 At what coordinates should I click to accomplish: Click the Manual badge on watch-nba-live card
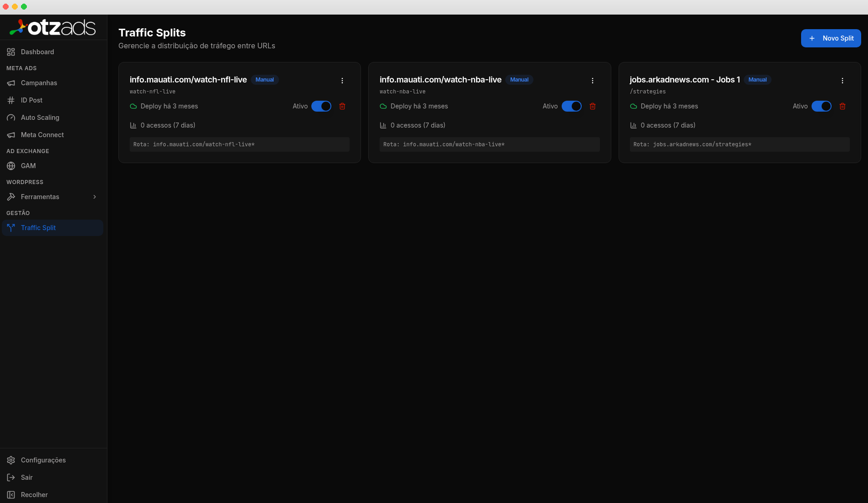coord(519,80)
